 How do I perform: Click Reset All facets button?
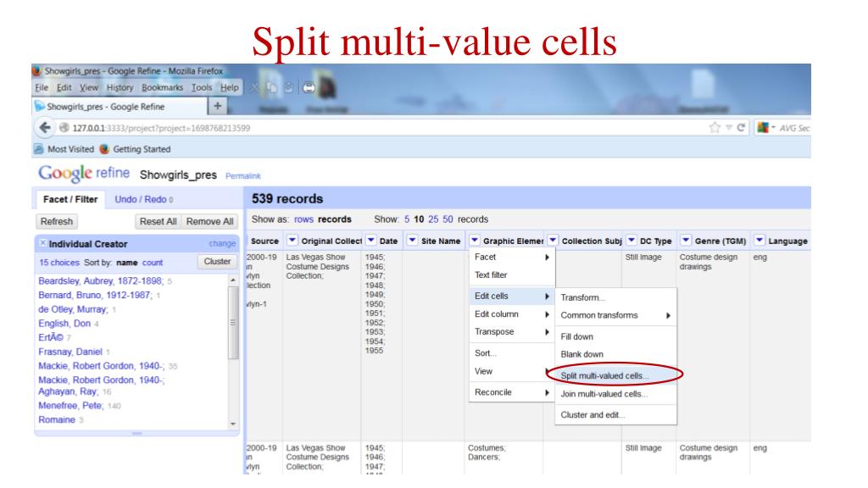tap(159, 221)
